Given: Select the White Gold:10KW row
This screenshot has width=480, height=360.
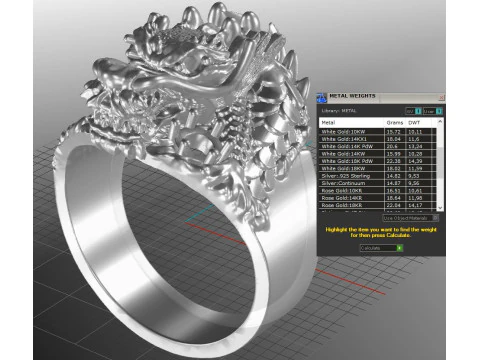Looking at the screenshot, I should point(377,132).
